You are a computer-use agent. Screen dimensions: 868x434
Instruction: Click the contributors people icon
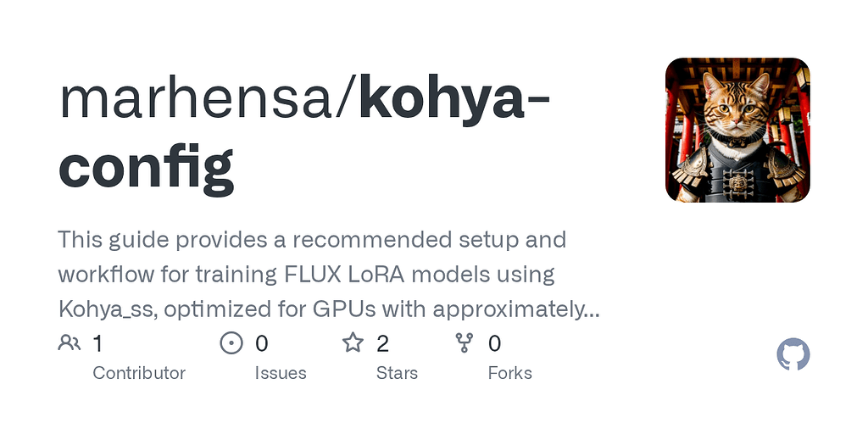69,343
